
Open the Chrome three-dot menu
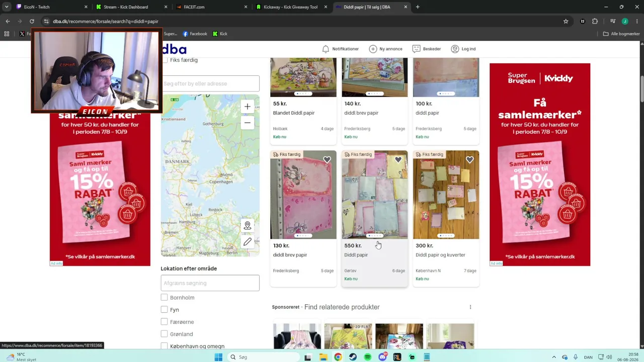point(637,21)
